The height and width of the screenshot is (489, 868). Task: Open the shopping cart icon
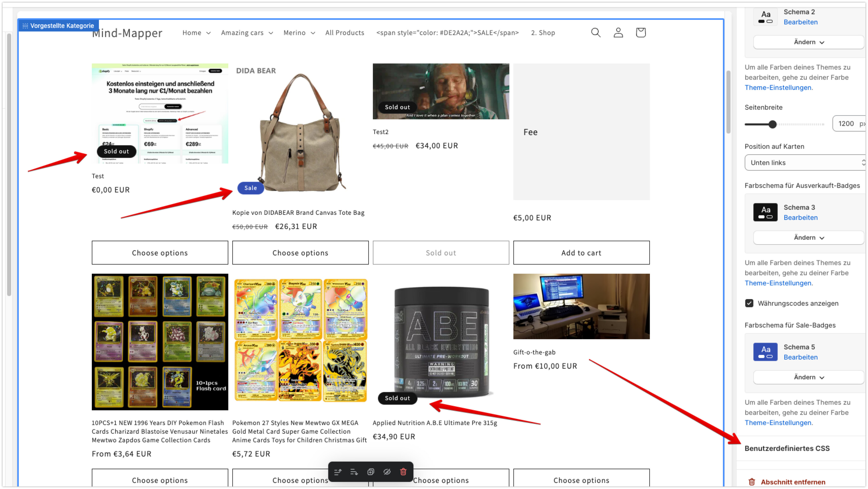click(640, 32)
